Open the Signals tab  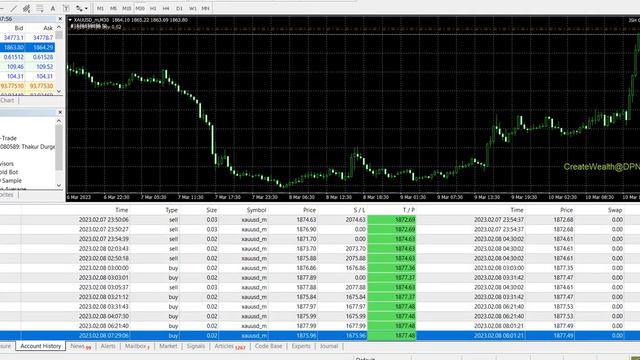point(196,346)
